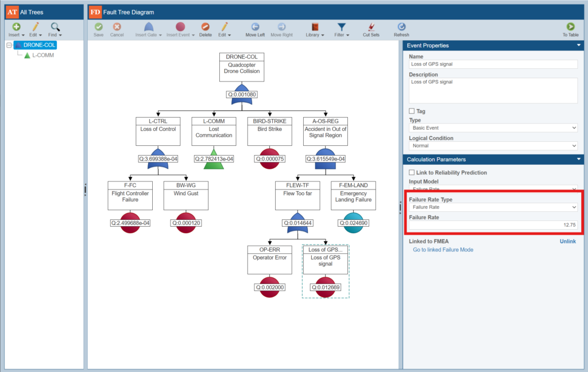Click the Q:0.024690 probability label
This screenshot has height=372, width=588.
tap(353, 223)
